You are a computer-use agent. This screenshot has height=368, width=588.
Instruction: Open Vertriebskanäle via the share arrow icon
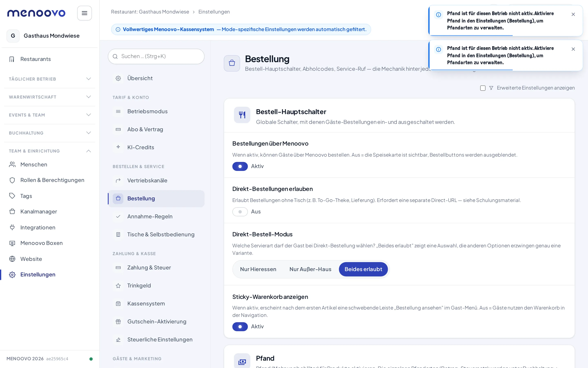click(x=118, y=180)
